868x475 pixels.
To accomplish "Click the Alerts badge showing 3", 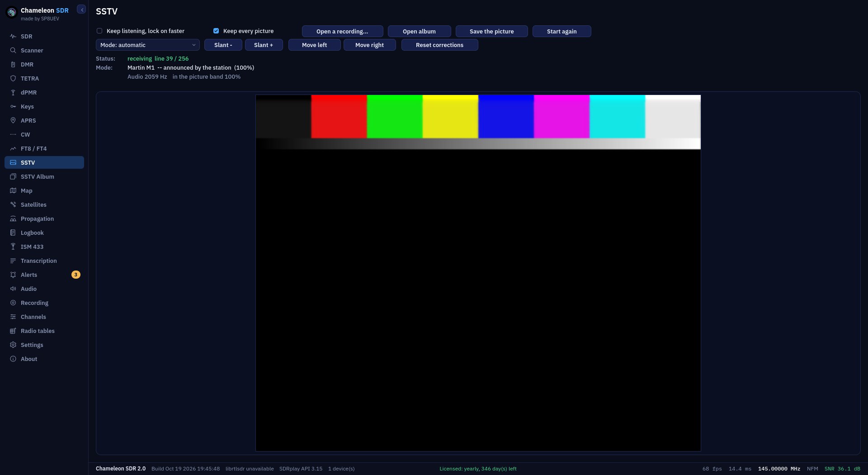I will (76, 275).
